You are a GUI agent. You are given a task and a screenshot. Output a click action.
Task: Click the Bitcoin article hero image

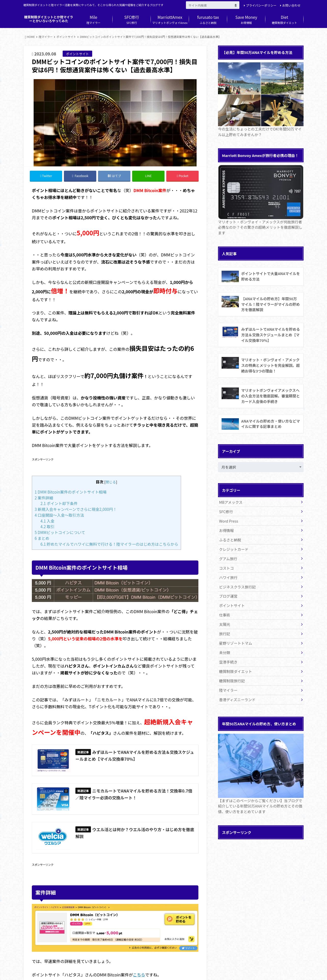pos(115,123)
